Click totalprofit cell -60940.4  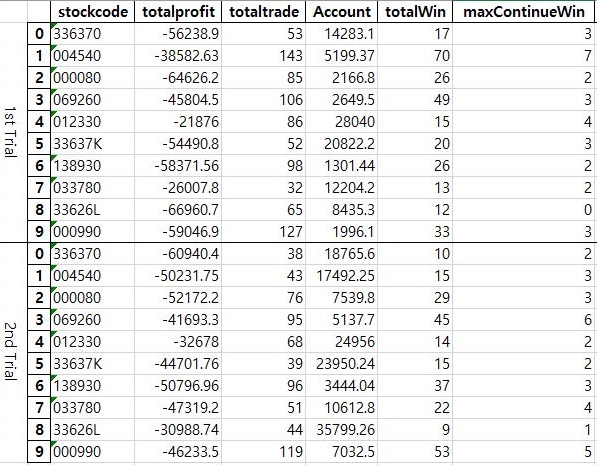[x=178, y=254]
